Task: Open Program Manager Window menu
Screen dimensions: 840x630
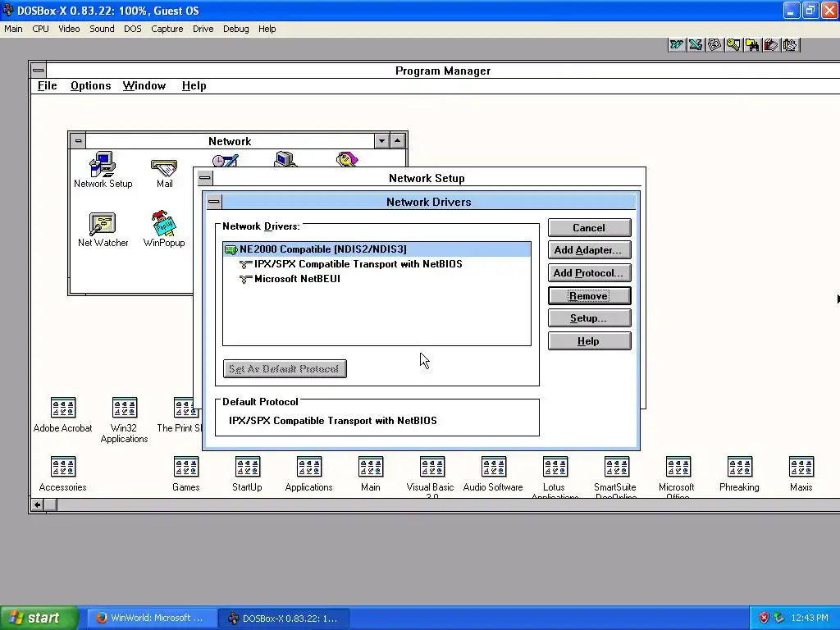Action: point(144,85)
